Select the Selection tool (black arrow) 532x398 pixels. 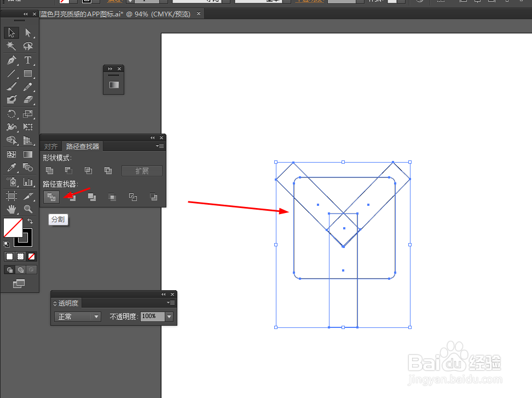pos(11,32)
